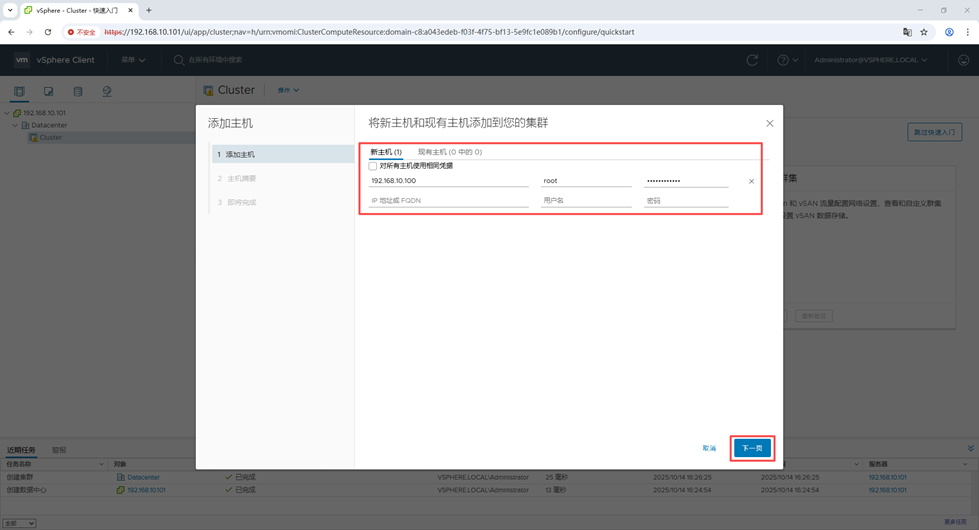Open the Networking inventory view icon
979x530 pixels.
tap(107, 91)
